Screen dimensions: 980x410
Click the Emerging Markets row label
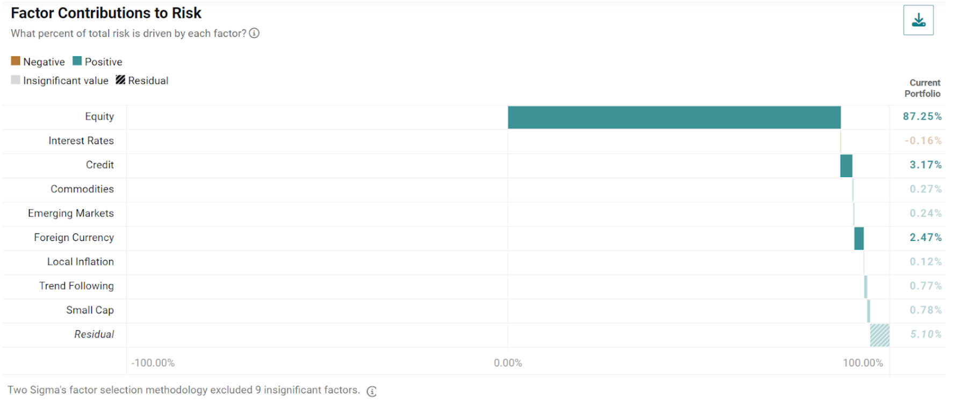pos(71,213)
